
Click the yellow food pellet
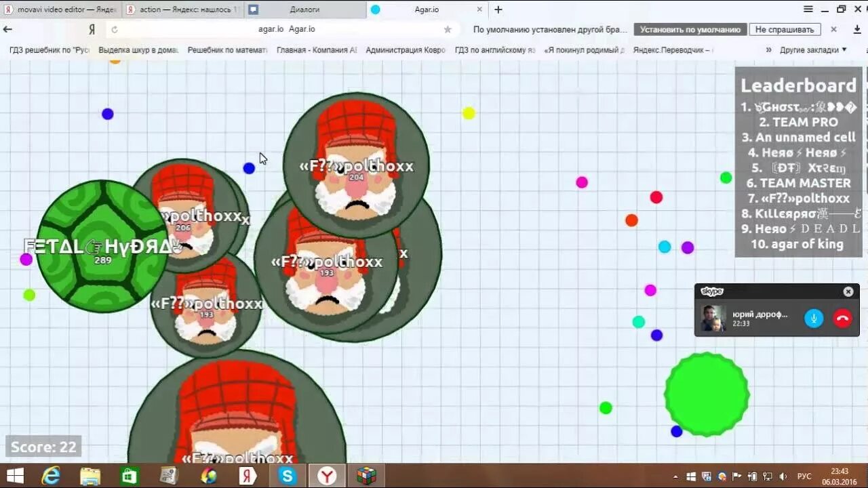(x=469, y=113)
